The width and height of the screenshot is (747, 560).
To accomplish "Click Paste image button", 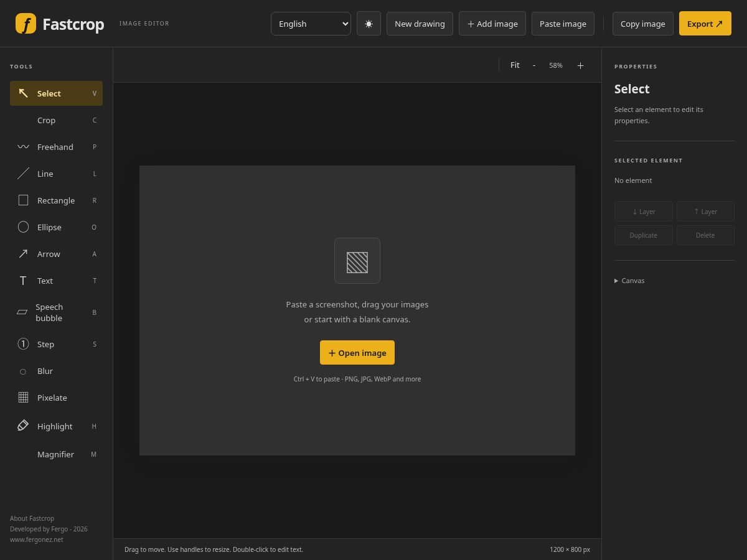I will point(563,24).
